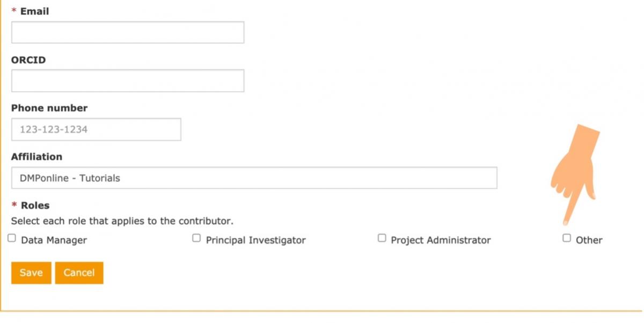Click the Roles section heading
The width and height of the screenshot is (644, 323).
[x=35, y=205]
